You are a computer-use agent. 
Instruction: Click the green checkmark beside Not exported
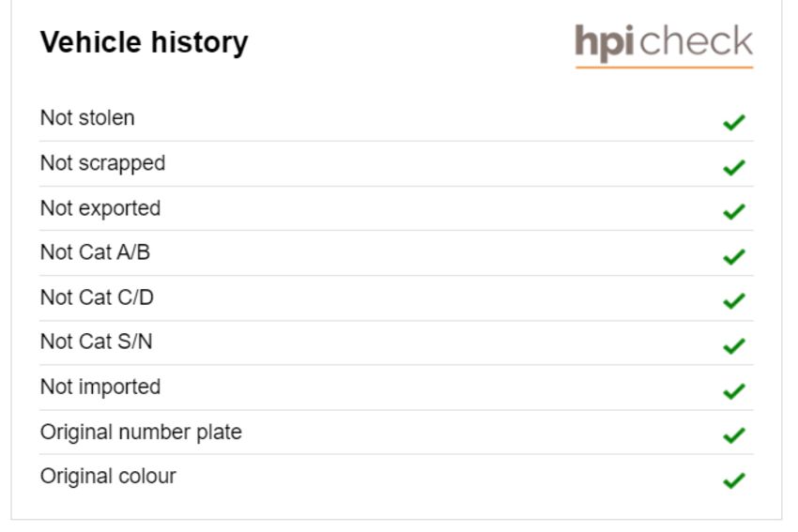[734, 211]
